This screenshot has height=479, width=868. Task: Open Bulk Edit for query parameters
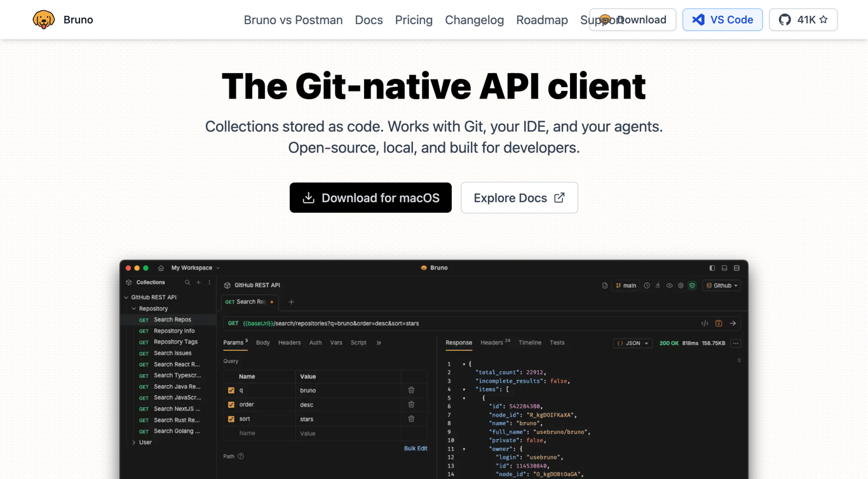[x=415, y=448]
